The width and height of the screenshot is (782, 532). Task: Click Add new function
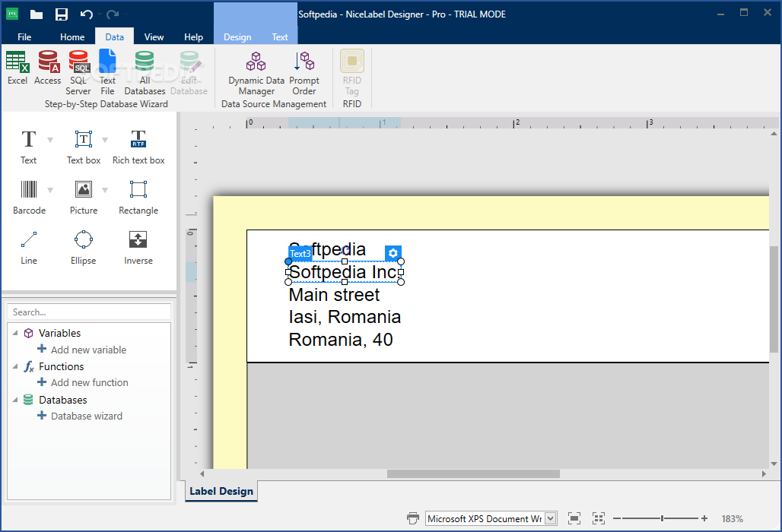83,382
